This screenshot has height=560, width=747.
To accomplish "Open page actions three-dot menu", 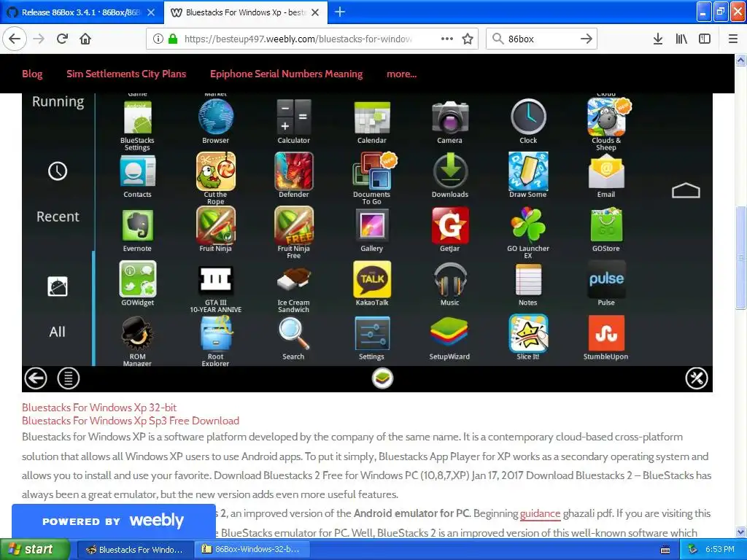I will 447,39.
